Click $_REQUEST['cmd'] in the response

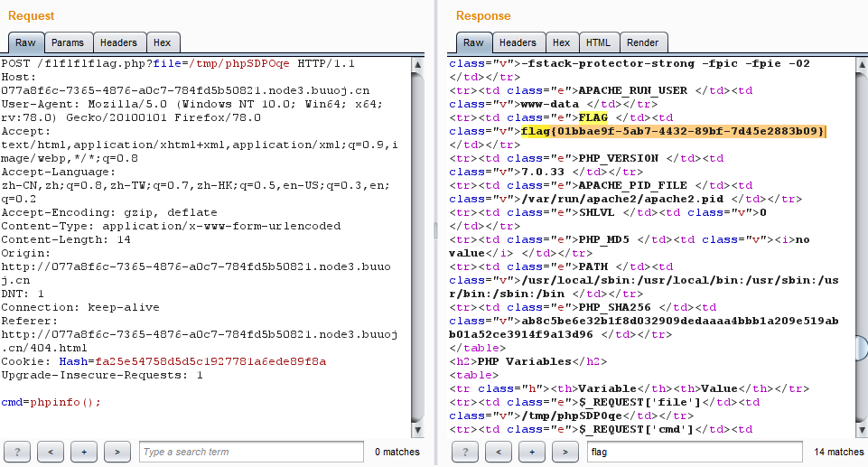pyautogui.click(x=636, y=429)
